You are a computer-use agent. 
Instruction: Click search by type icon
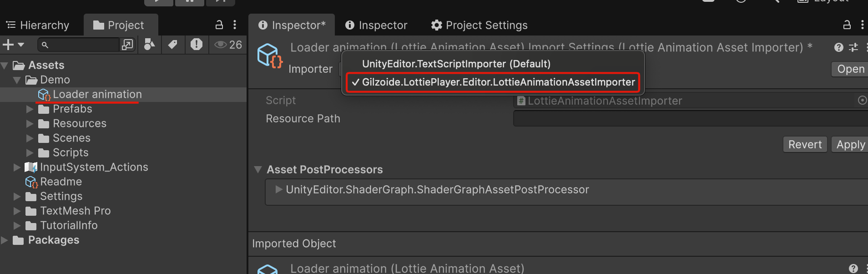(149, 45)
